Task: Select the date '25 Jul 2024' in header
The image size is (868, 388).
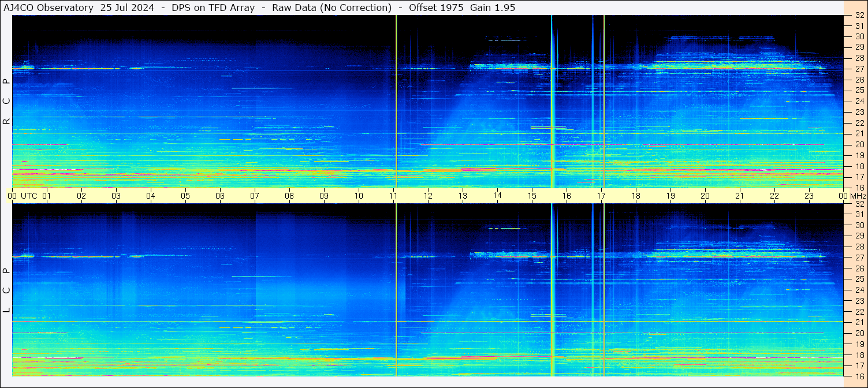Action: pyautogui.click(x=127, y=8)
